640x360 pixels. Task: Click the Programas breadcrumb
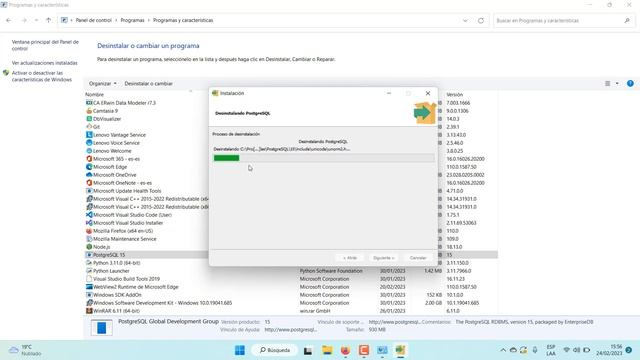pyautogui.click(x=132, y=20)
